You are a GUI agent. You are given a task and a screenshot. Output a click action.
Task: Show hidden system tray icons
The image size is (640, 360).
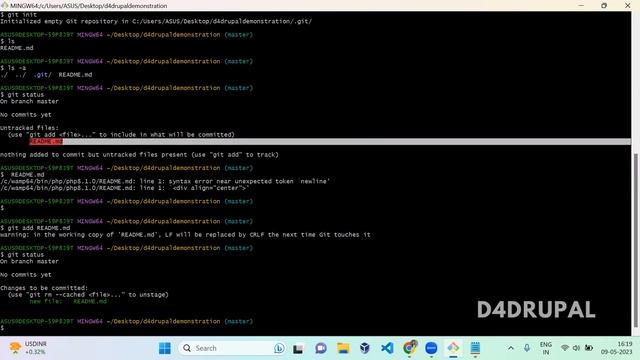coord(511,348)
